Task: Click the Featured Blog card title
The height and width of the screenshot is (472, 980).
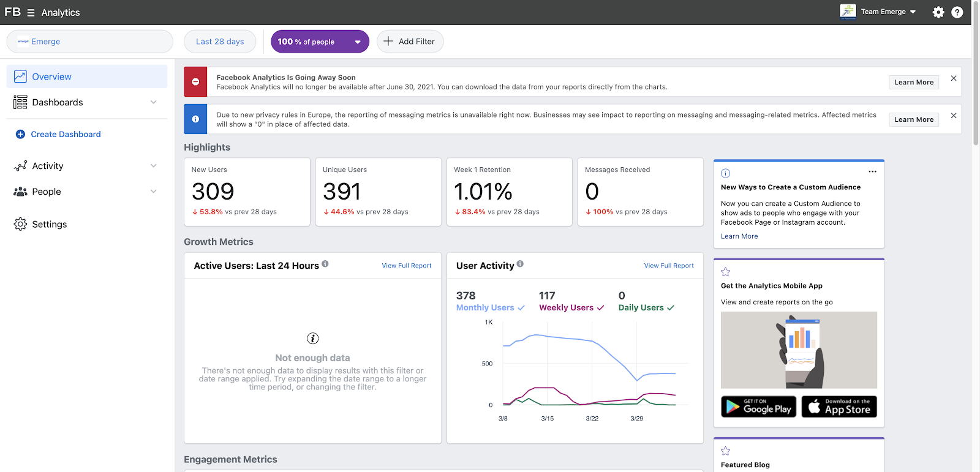Action: tap(745, 465)
